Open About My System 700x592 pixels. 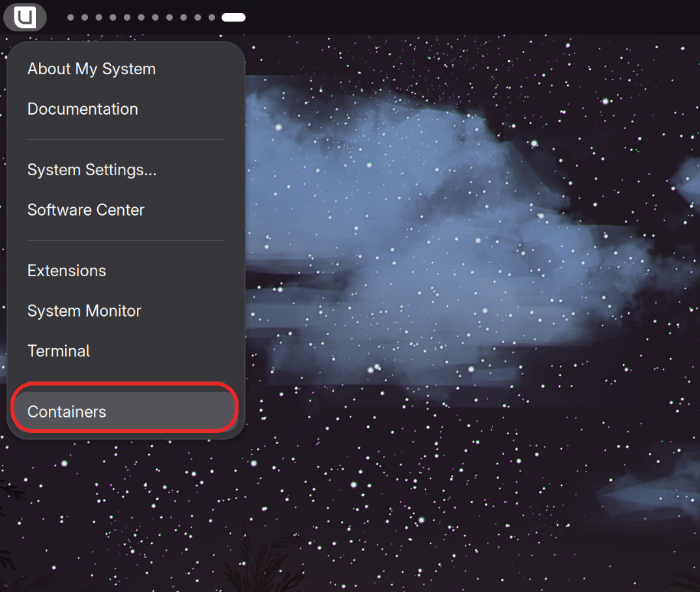point(126,69)
